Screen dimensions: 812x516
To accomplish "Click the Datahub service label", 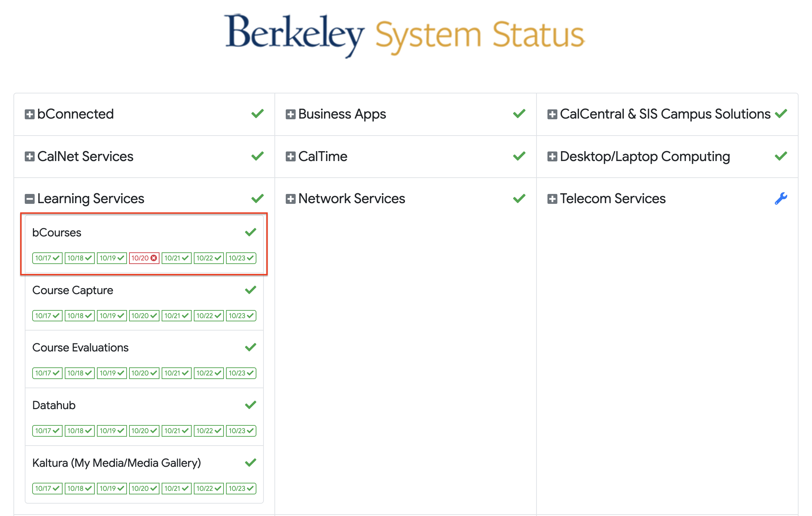I will 54,405.
